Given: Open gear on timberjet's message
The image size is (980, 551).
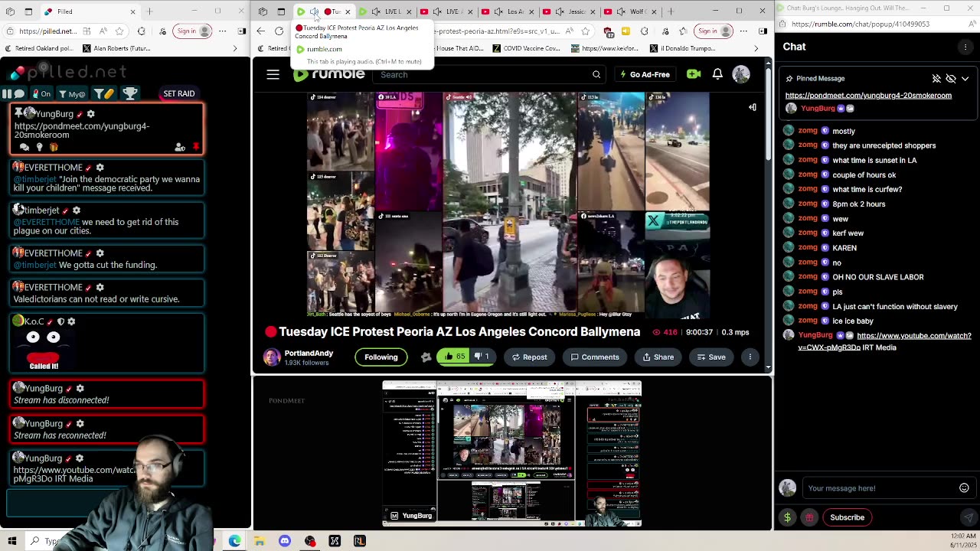Looking at the screenshot, I should [x=77, y=210].
